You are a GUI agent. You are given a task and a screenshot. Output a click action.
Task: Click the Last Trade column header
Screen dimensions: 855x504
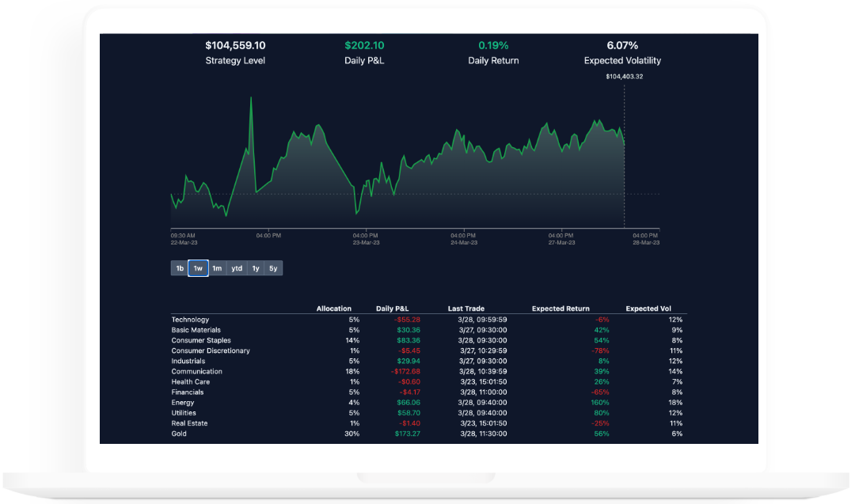coord(466,309)
